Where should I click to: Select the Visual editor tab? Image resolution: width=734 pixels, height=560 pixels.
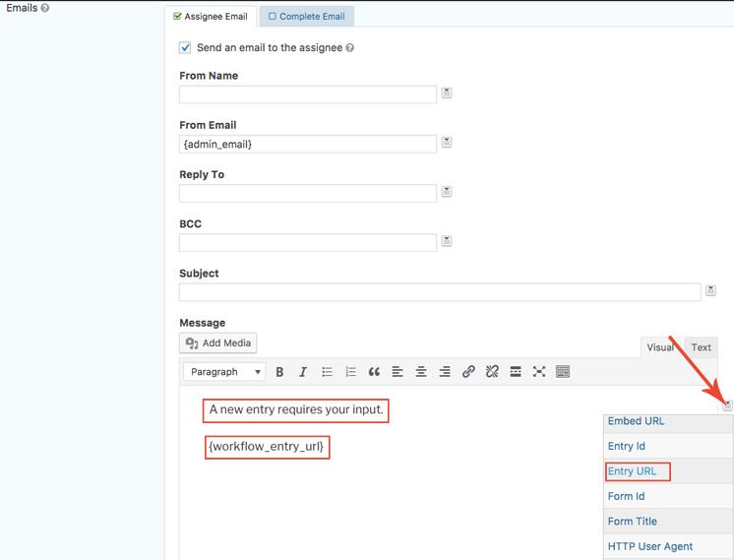point(660,347)
